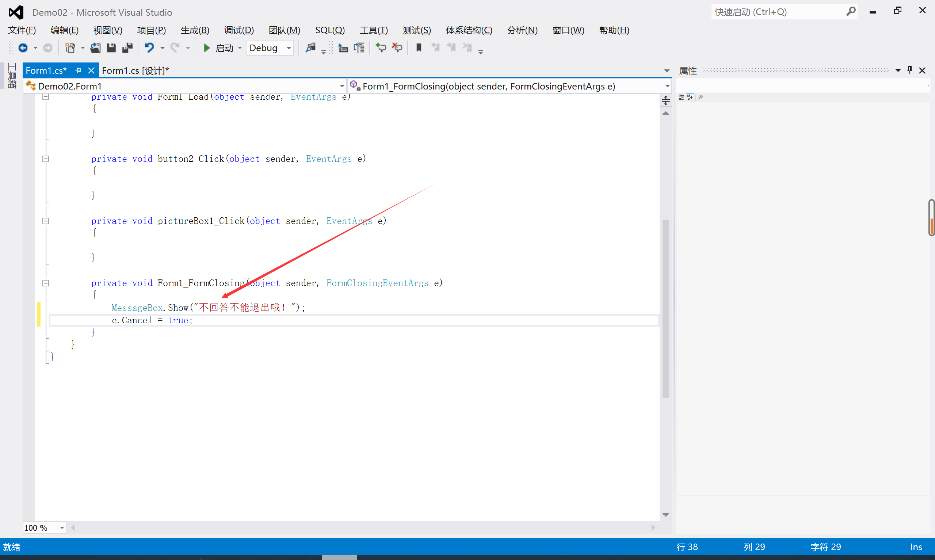Click the editor scroll-up arrow

(666, 113)
